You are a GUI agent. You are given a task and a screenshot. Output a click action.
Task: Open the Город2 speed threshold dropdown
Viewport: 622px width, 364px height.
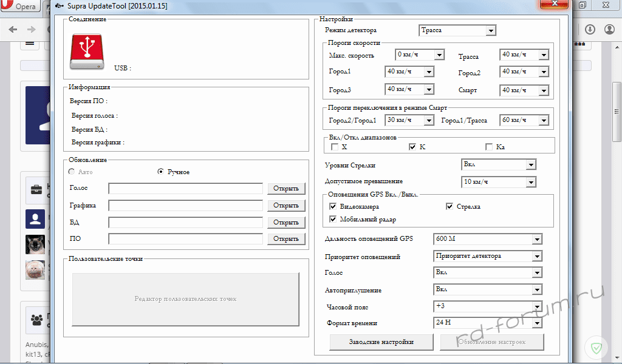click(x=524, y=72)
